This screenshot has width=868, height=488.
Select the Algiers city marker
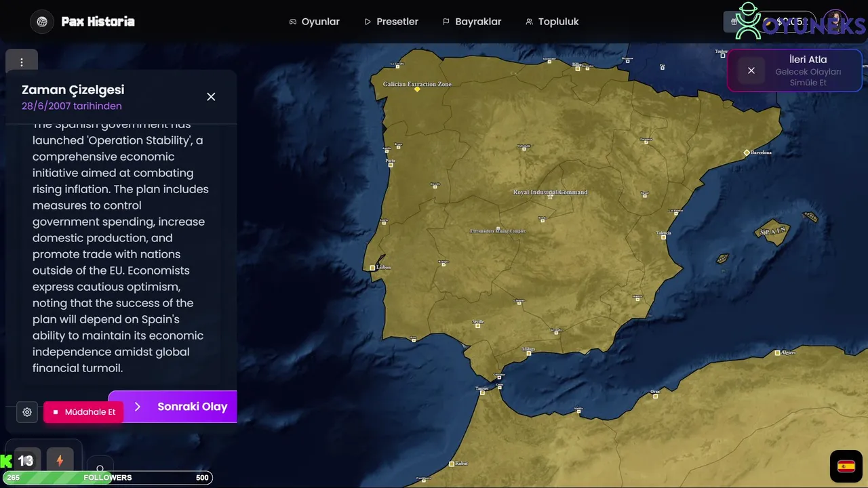coord(778,352)
